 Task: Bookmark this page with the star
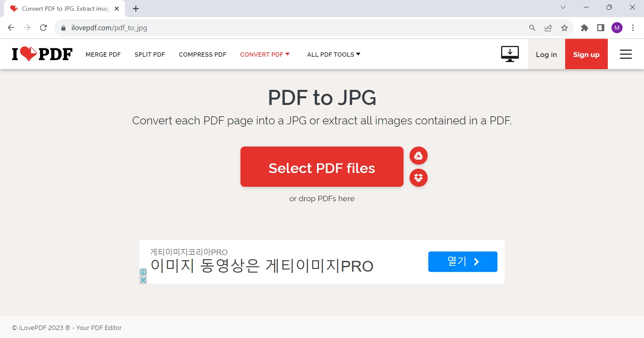(x=565, y=28)
